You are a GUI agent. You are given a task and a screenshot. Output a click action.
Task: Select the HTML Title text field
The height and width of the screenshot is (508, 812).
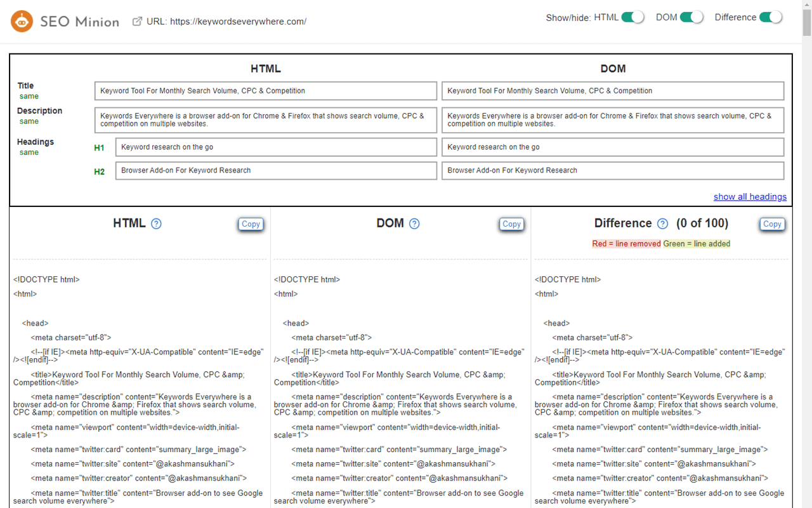266,91
